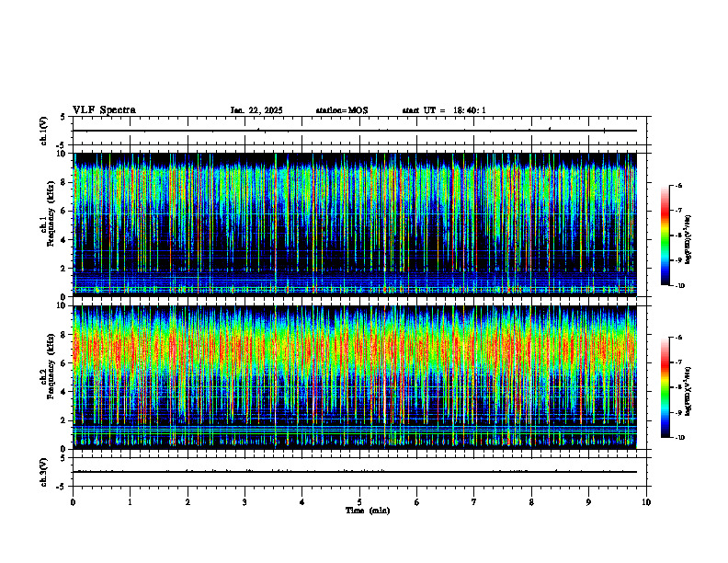
Task: Click the "VLF Spectra" plot title
Action: 104,110
